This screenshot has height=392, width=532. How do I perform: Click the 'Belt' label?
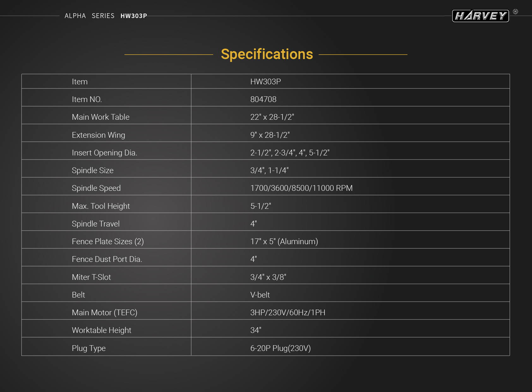(x=78, y=295)
